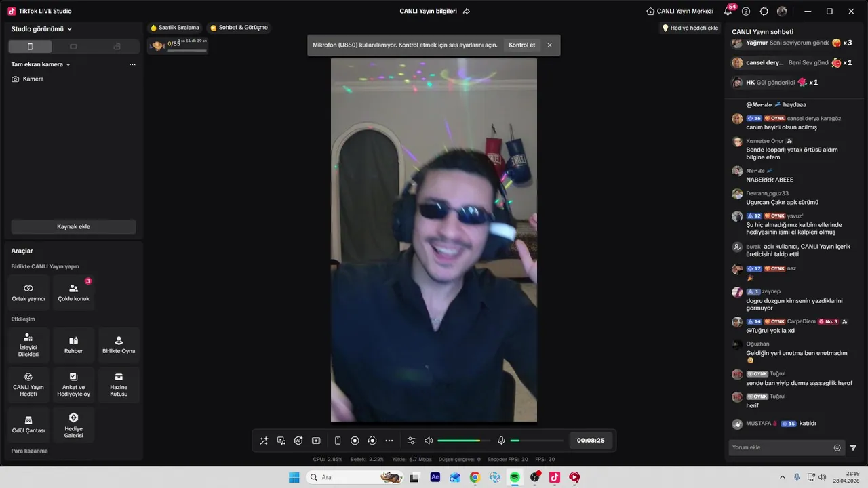Click the Hediye hedefi ekle button
The height and width of the screenshot is (488, 868).
[x=690, y=28]
